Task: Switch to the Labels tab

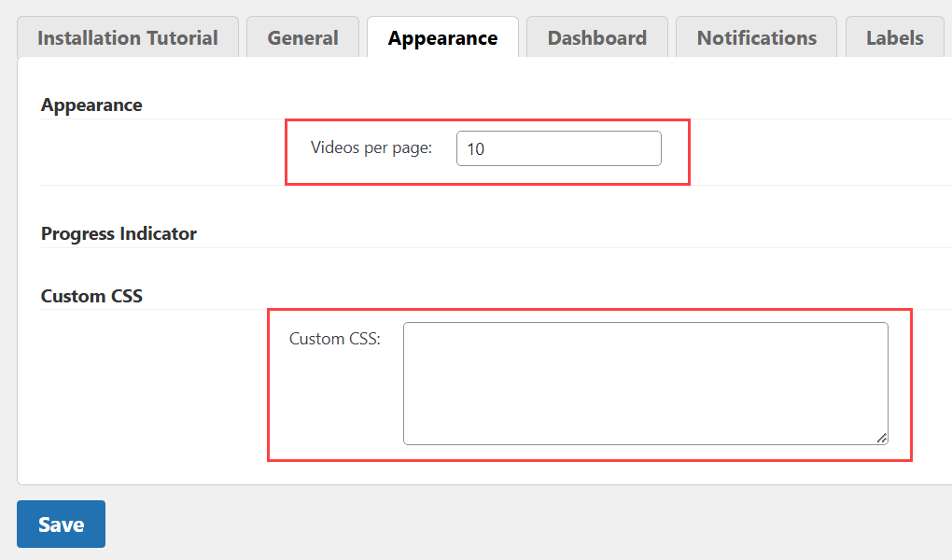Action: click(x=895, y=37)
